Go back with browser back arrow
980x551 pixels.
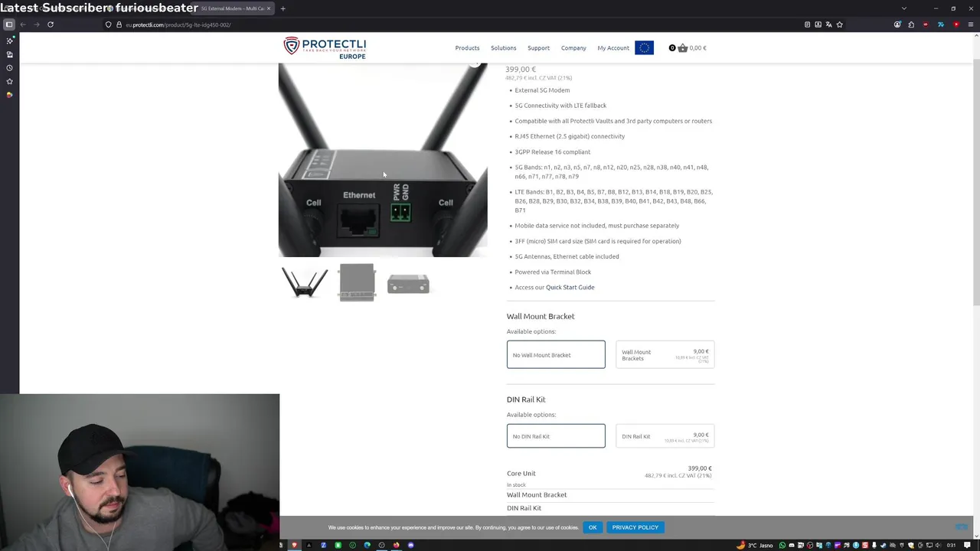(x=23, y=24)
